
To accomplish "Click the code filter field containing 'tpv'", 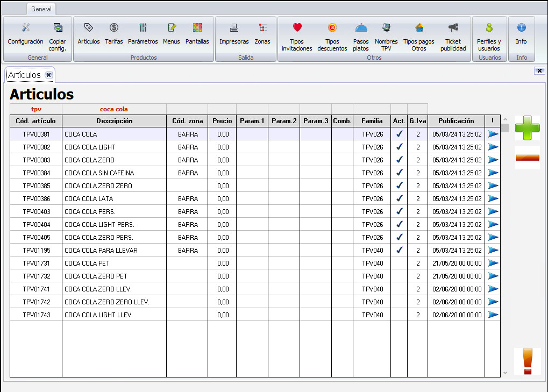I will pos(36,109).
